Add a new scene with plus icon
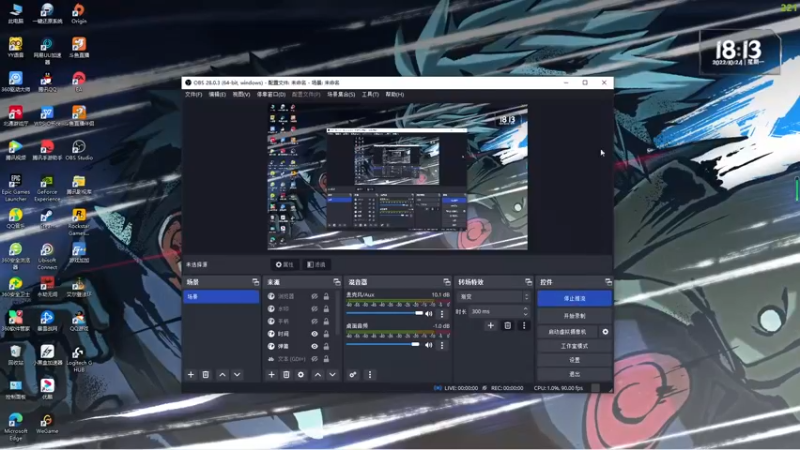Screen dimensions: 800x450 pyautogui.click(x=191, y=374)
